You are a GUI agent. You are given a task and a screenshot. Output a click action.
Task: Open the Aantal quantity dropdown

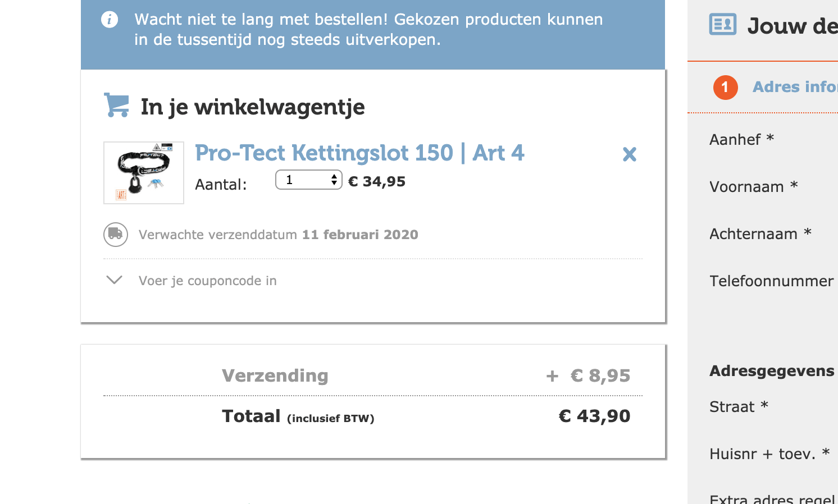[x=308, y=180]
